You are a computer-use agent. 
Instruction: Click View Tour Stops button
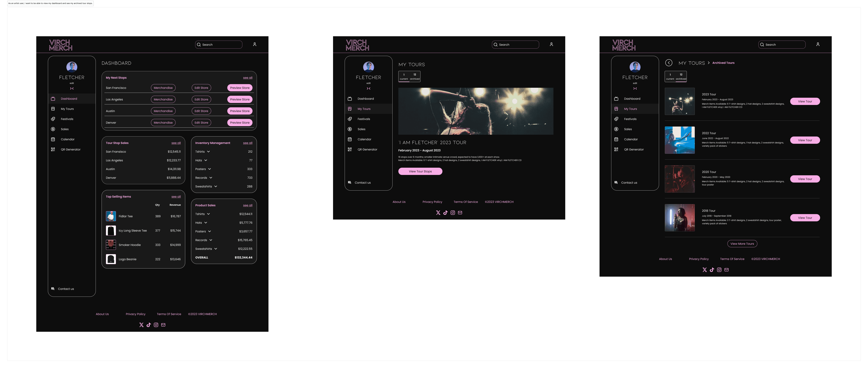click(420, 171)
